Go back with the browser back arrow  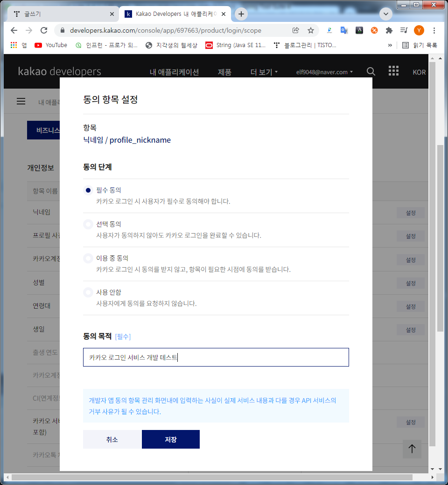pos(14,30)
